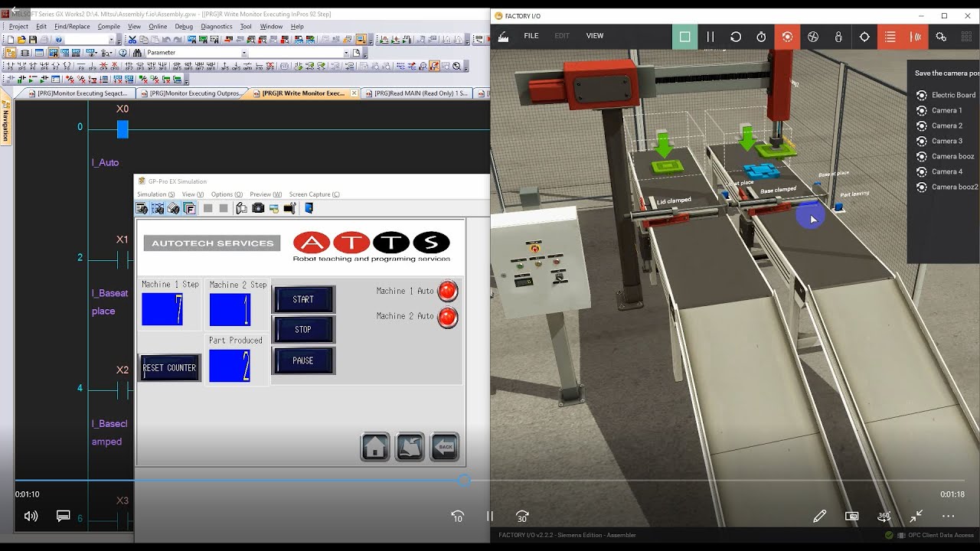980x551 pixels.
Task: Click the GP-Pro camera capture icon
Action: 258,208
